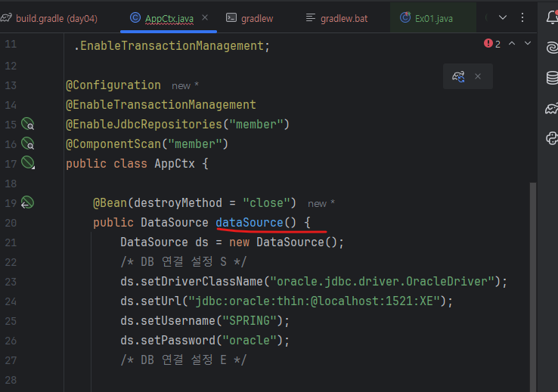The height and width of the screenshot is (392, 558).
Task: Click the "oracle" password string on line 26
Action: pos(250,341)
